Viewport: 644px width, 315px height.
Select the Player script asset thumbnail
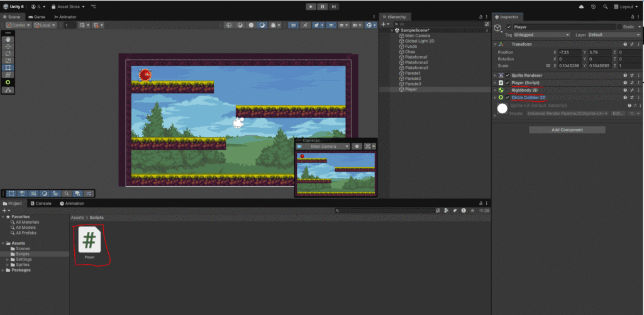[89, 242]
